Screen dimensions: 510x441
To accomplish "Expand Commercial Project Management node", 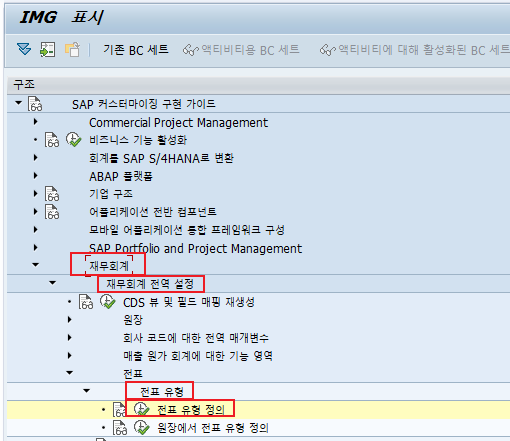I will [x=36, y=122].
